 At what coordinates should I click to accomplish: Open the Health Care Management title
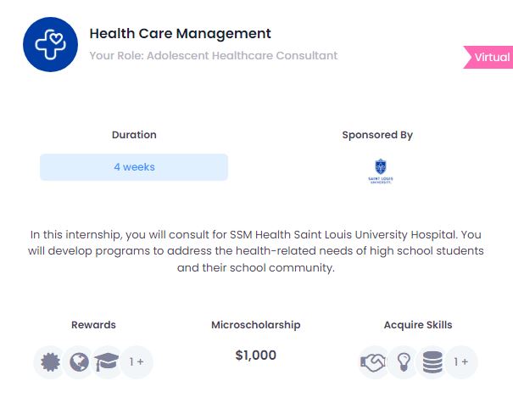point(181,33)
